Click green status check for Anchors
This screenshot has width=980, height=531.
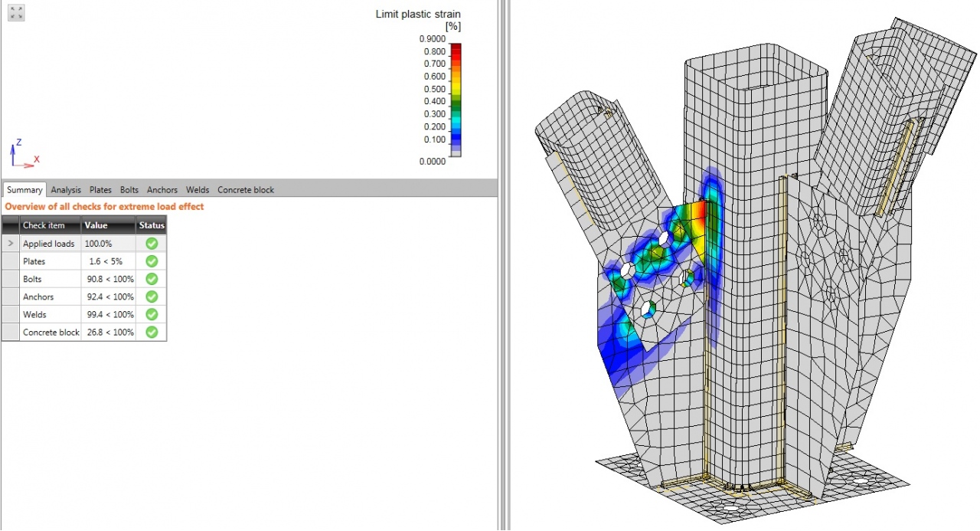(x=152, y=297)
